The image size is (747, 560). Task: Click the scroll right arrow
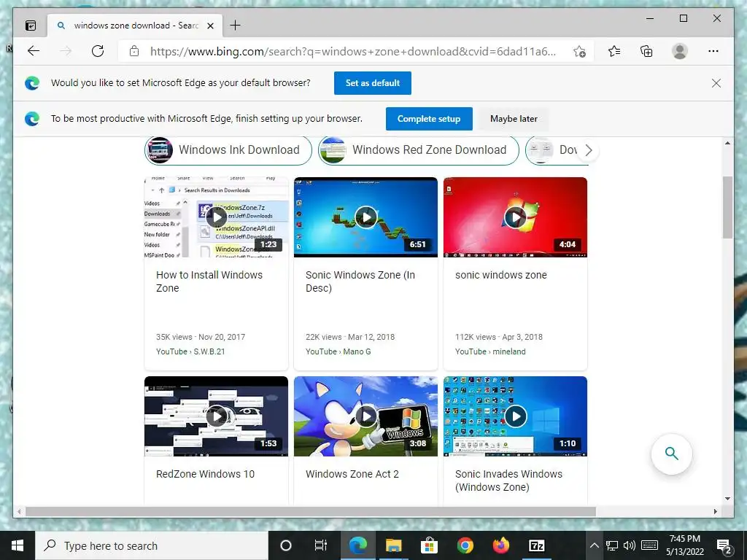coord(716,511)
